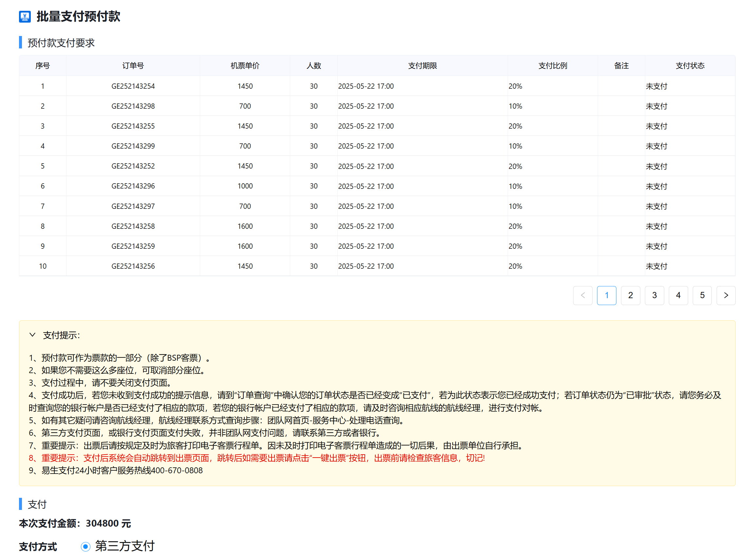Click the previous page arrow
The width and height of the screenshot is (753, 560).
click(x=582, y=295)
